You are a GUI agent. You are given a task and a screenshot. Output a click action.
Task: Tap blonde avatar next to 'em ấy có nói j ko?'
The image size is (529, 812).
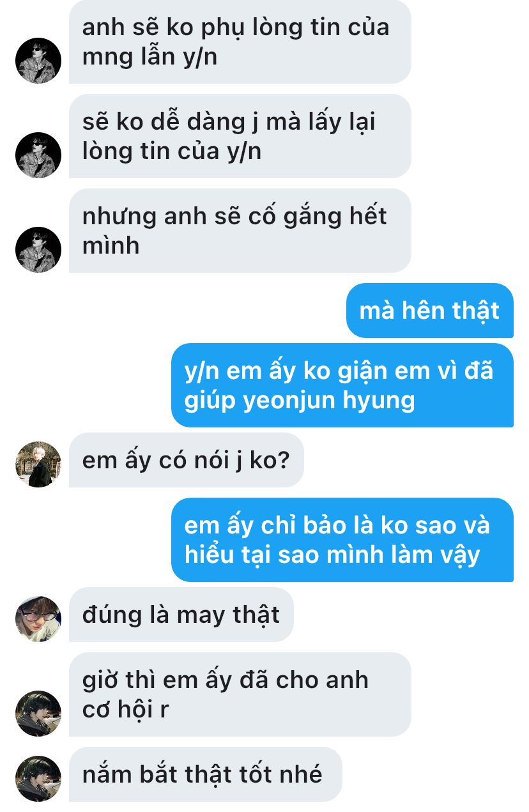tap(38, 464)
